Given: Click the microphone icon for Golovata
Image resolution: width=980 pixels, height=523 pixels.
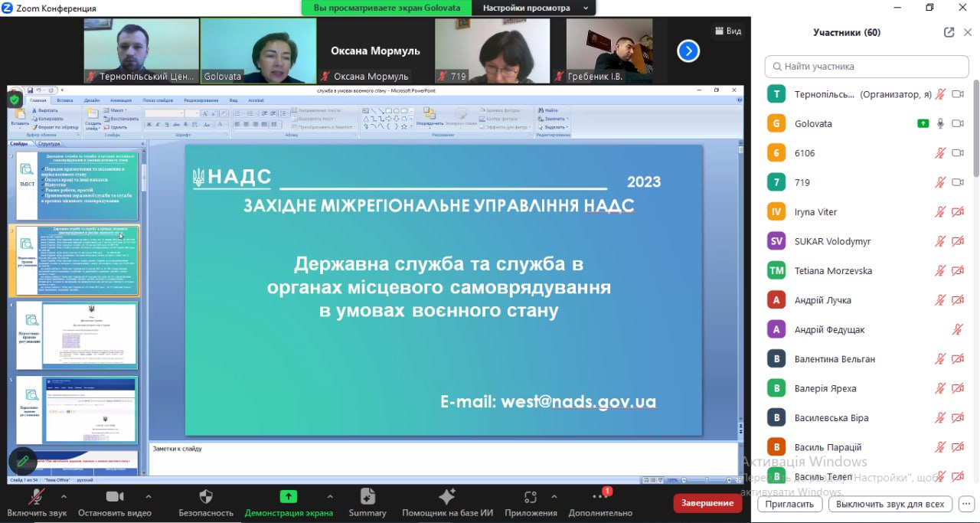Looking at the screenshot, I should click(940, 123).
